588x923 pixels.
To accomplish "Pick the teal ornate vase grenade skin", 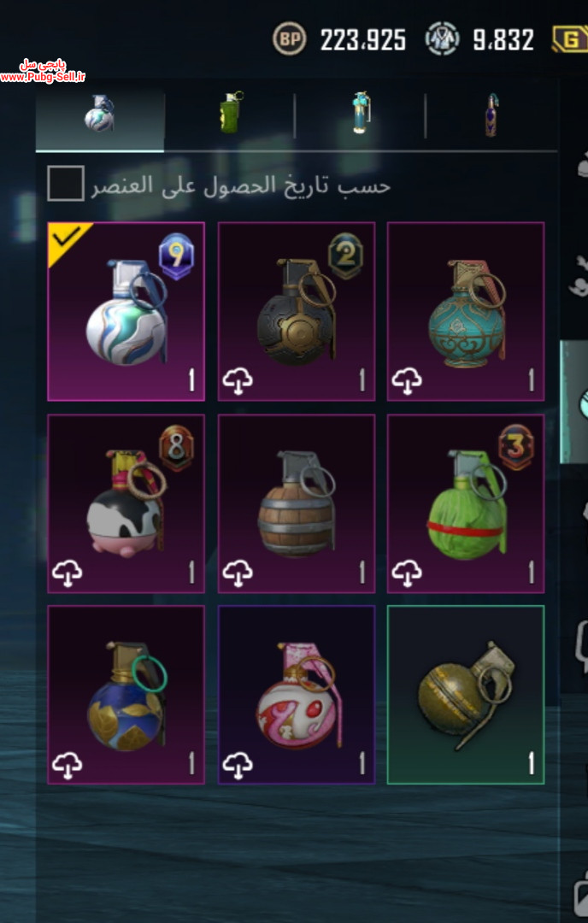I will 466,311.
